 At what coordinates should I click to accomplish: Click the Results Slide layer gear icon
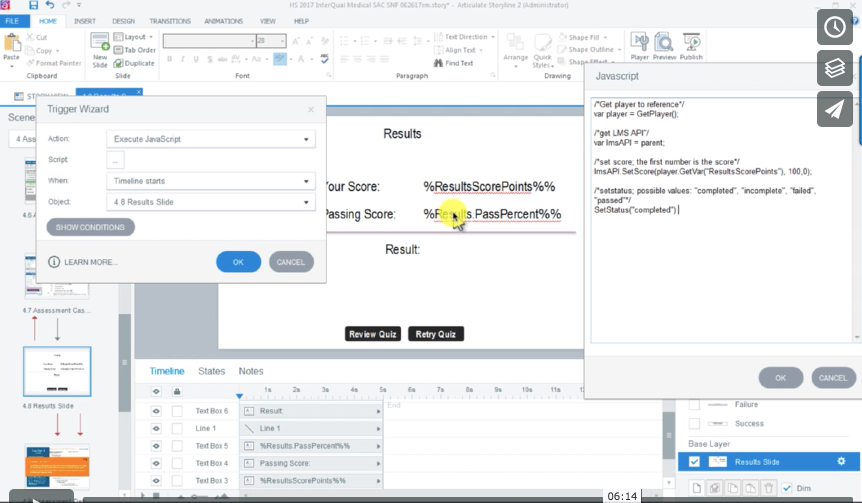pyautogui.click(x=841, y=461)
